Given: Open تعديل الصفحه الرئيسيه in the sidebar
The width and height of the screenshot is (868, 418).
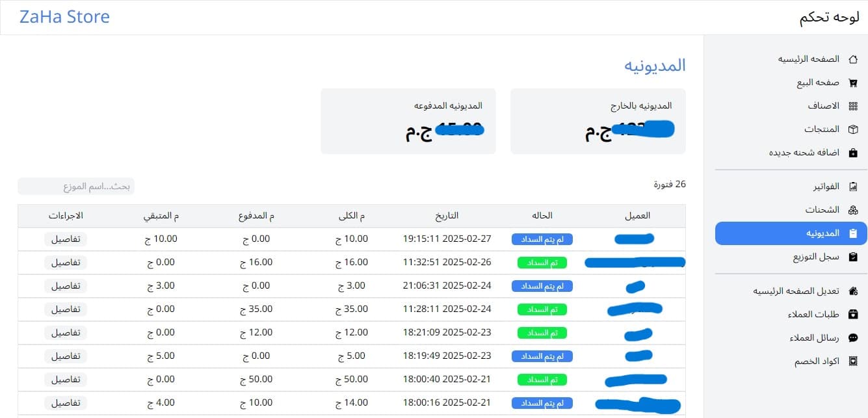Looking at the screenshot, I should click(x=796, y=291).
